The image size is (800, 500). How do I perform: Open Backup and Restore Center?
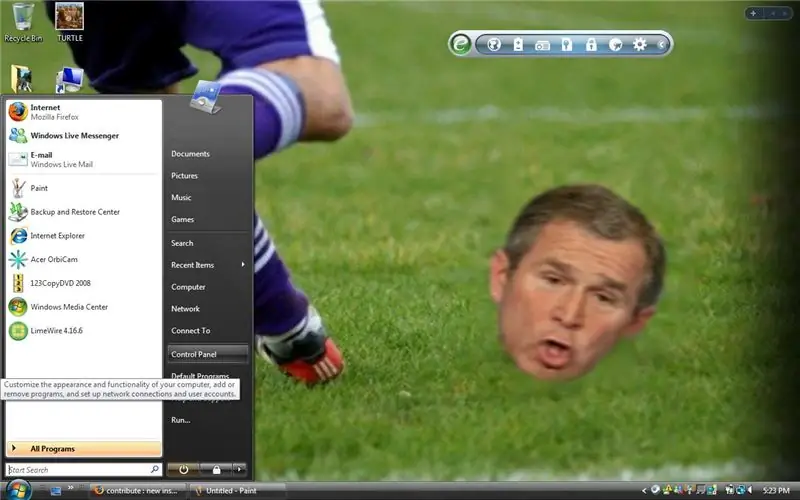tap(84, 212)
